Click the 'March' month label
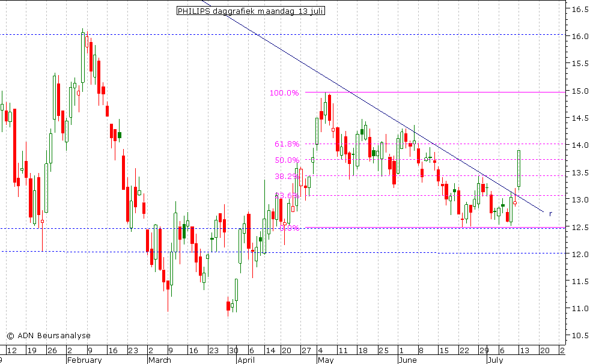The height and width of the screenshot is (364, 590). (x=160, y=360)
